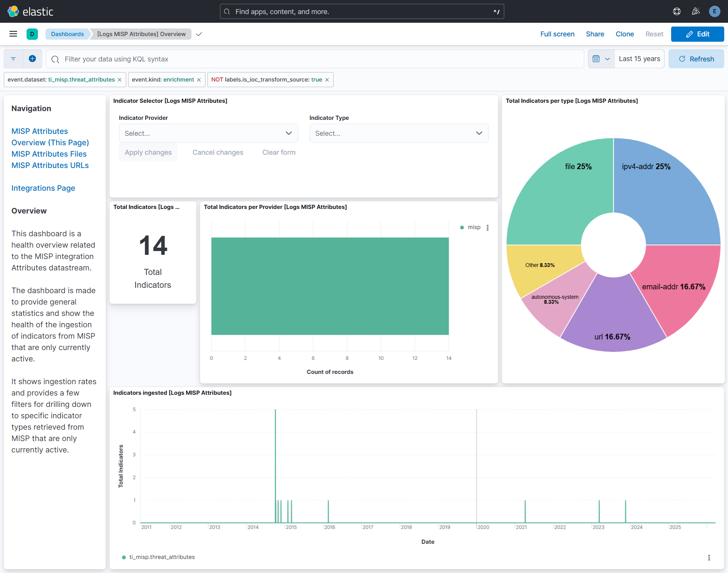Expand the Last 15 years time range picker
728x573 pixels.
[639, 59]
